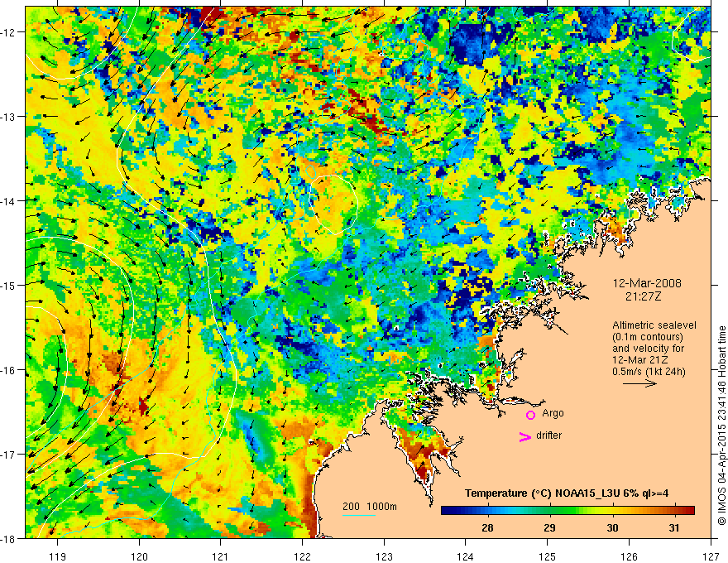Click the 'Altimetric sealevel' text
Viewport: 728px width, 563px height.
tap(654, 325)
